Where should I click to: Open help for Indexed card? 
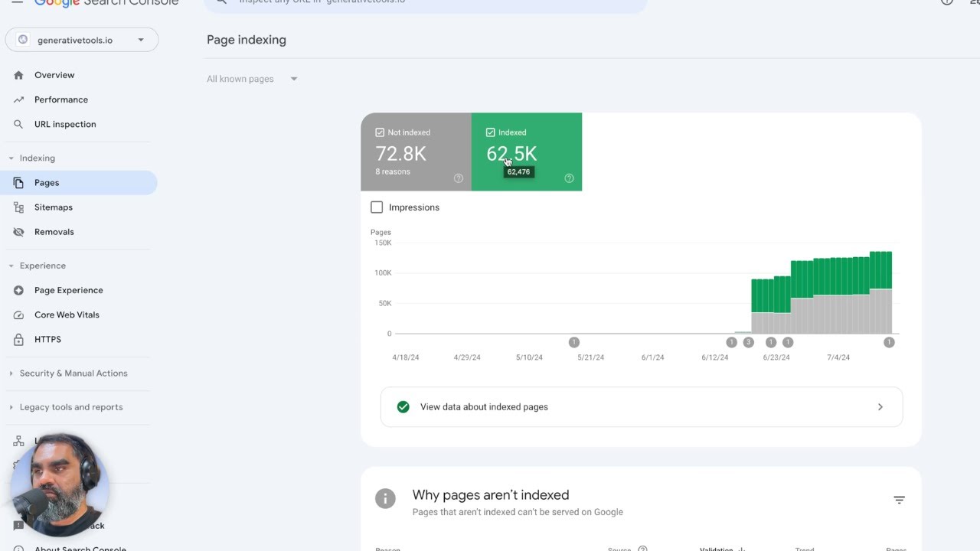pos(569,178)
